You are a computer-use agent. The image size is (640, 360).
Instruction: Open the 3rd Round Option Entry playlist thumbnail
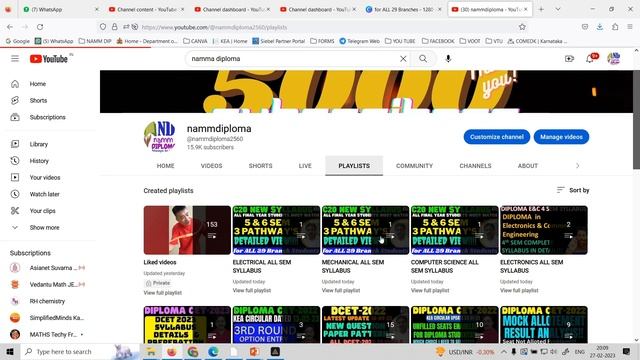[x=276, y=324]
